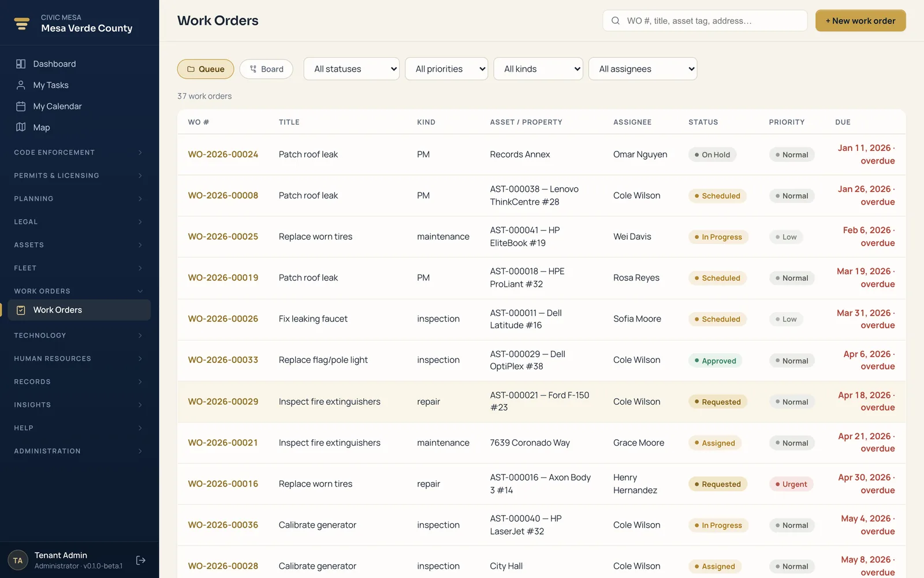Click Henry Hernandez assignee cell
The width and height of the screenshot is (924, 578).
coord(635,484)
